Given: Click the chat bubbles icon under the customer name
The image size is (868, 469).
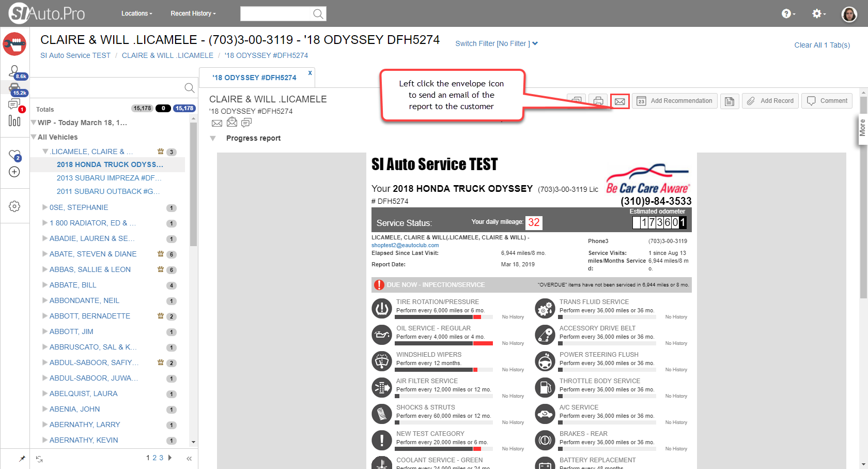Looking at the screenshot, I should pos(246,123).
